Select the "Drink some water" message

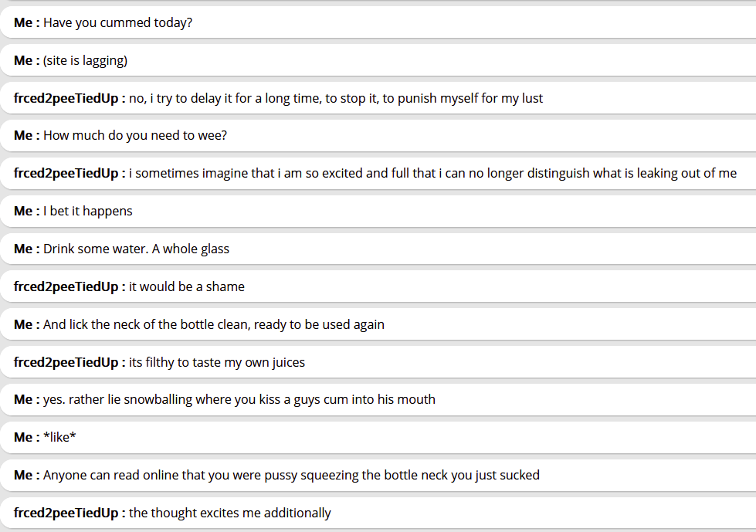click(136, 249)
